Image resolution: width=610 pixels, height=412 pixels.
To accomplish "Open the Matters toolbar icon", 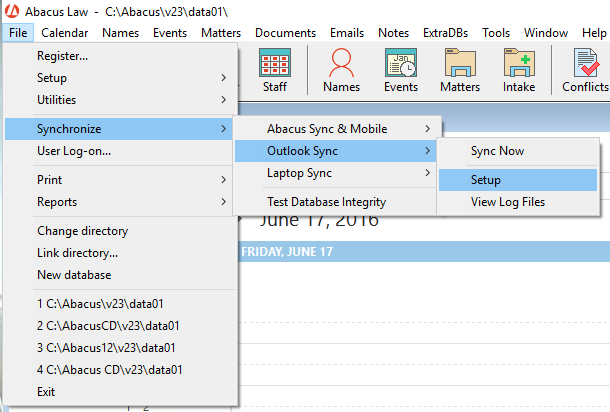I will click(460, 70).
